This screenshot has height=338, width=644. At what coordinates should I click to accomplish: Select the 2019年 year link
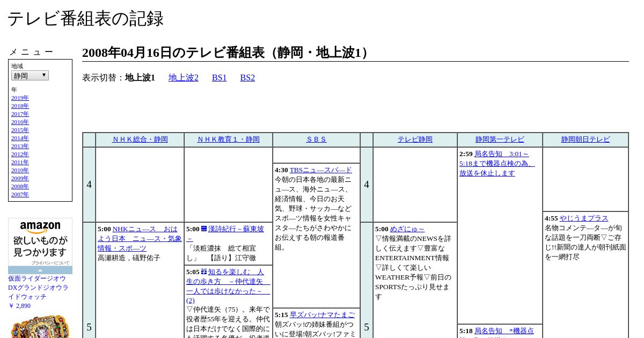click(20, 98)
